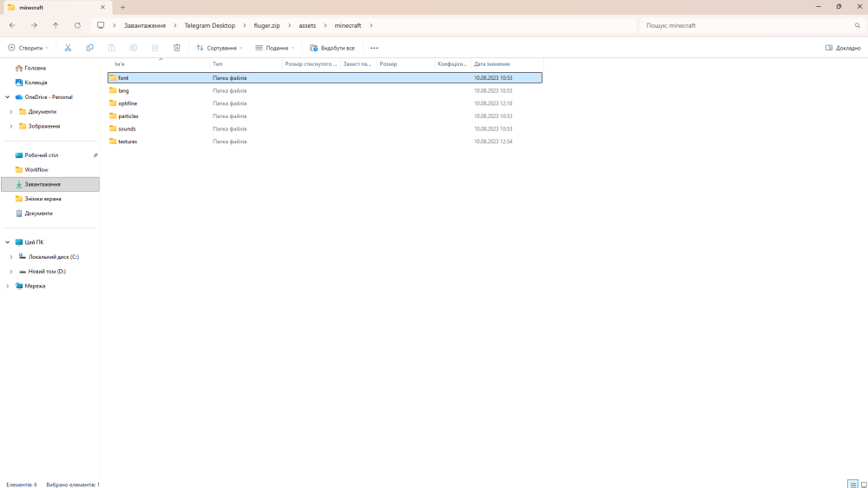
Task: Sort by Розмір стиснутого column header
Action: click(311, 64)
